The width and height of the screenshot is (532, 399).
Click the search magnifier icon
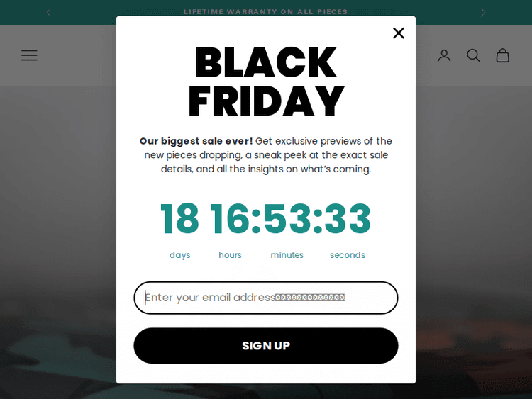[473, 55]
